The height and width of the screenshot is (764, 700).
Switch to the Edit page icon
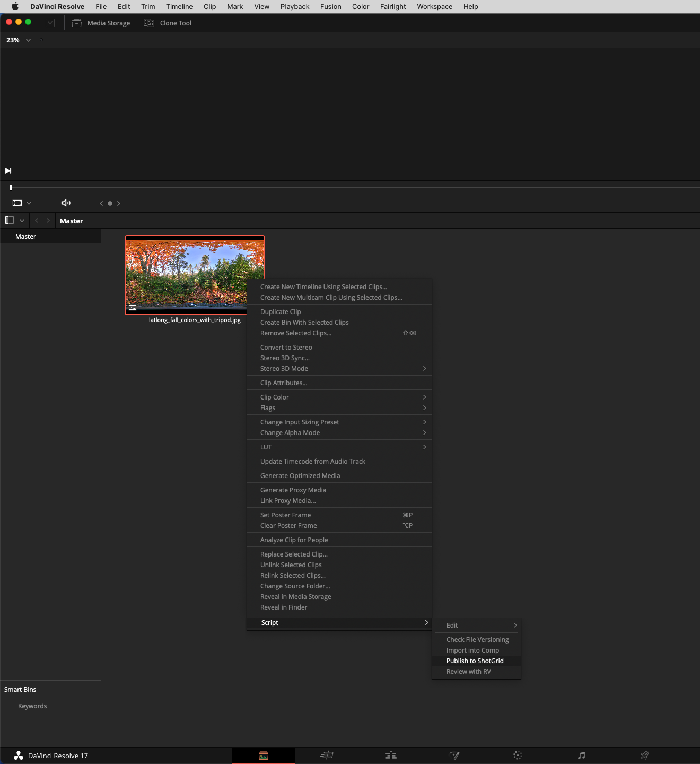click(391, 756)
